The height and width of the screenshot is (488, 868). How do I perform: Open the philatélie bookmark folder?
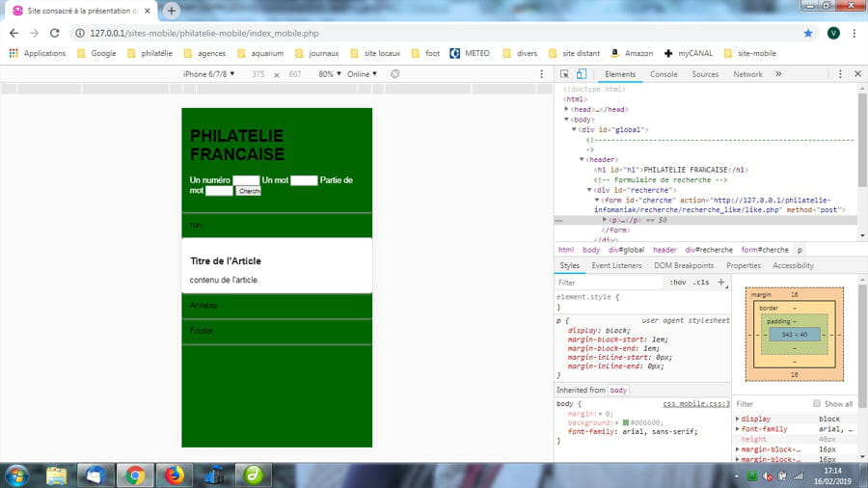[150, 53]
